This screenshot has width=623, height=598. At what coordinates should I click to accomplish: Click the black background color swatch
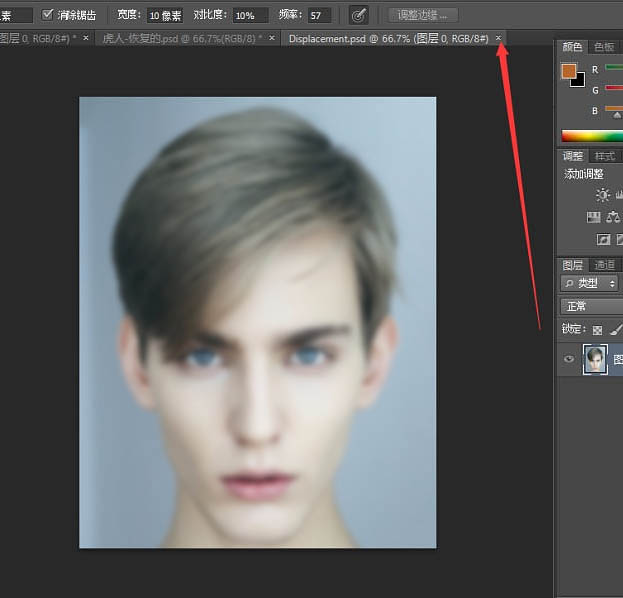tap(579, 81)
